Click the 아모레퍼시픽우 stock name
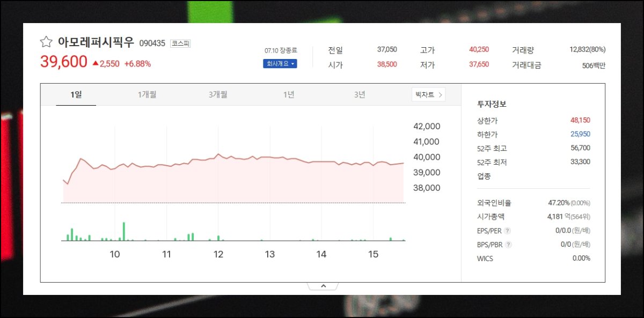Image resolution: width=644 pixels, height=318 pixels. pyautogui.click(x=96, y=42)
